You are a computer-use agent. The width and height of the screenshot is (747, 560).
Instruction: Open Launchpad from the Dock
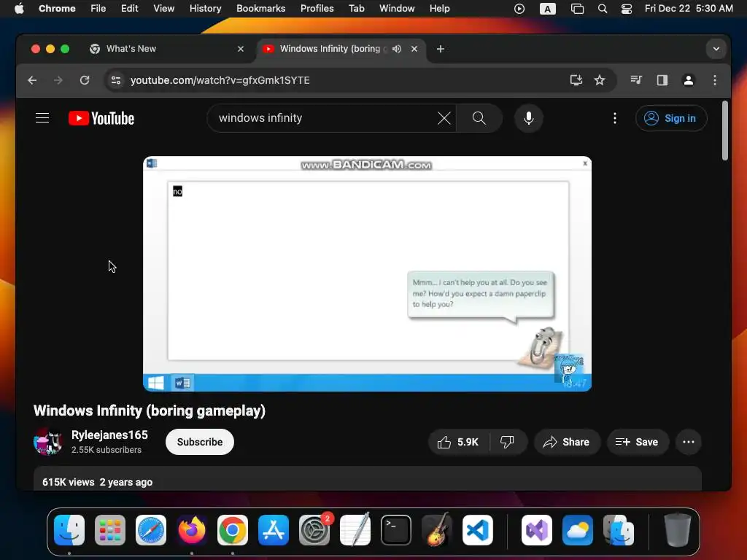pos(110,530)
